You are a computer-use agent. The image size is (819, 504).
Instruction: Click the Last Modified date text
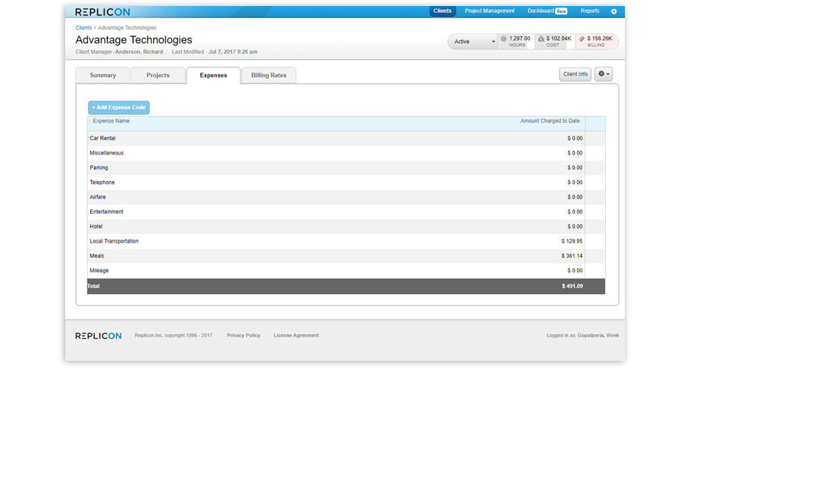tap(214, 52)
